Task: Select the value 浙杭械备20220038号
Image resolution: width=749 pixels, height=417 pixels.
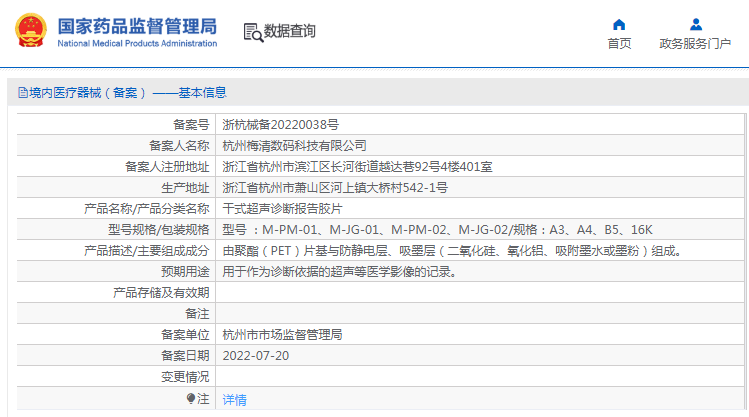Action: tap(280, 125)
